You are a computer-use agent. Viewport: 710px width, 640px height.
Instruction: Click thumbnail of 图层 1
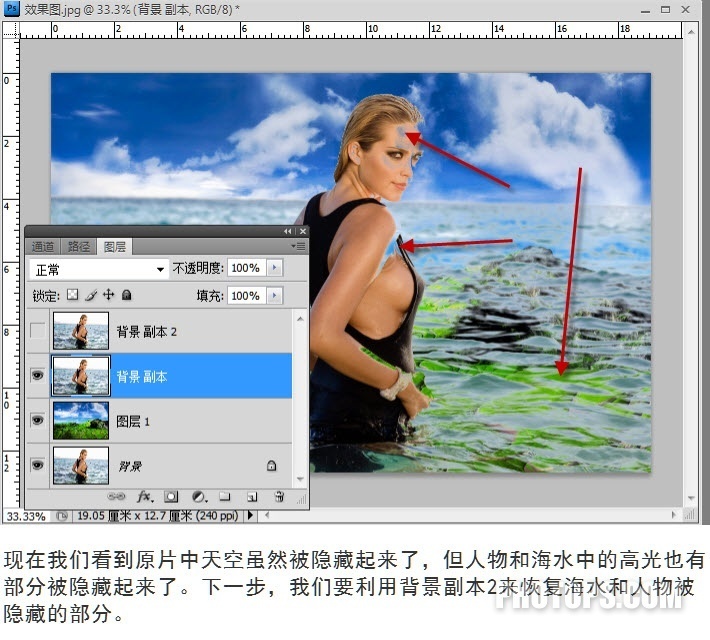[81, 421]
